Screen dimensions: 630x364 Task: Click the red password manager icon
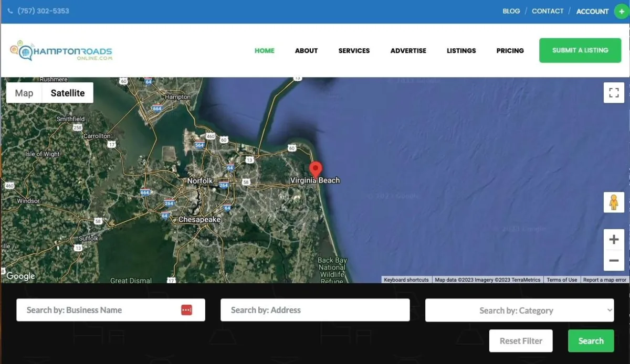[186, 310]
